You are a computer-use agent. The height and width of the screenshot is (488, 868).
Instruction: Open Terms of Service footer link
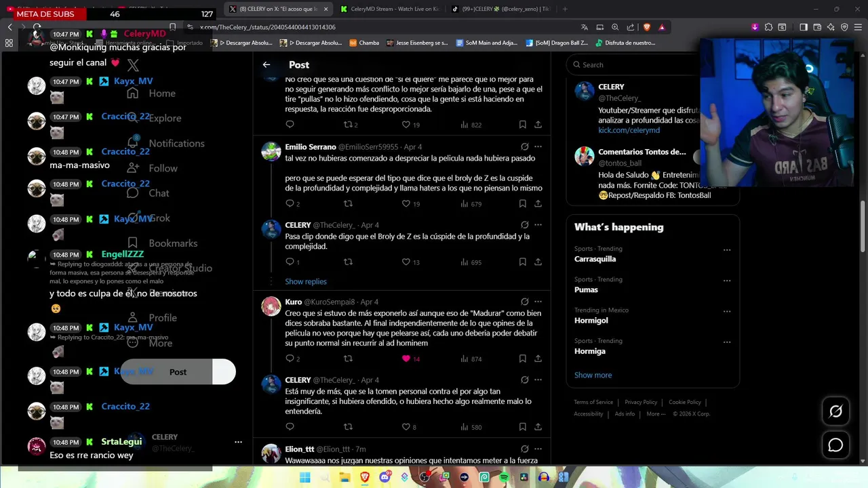tap(593, 402)
